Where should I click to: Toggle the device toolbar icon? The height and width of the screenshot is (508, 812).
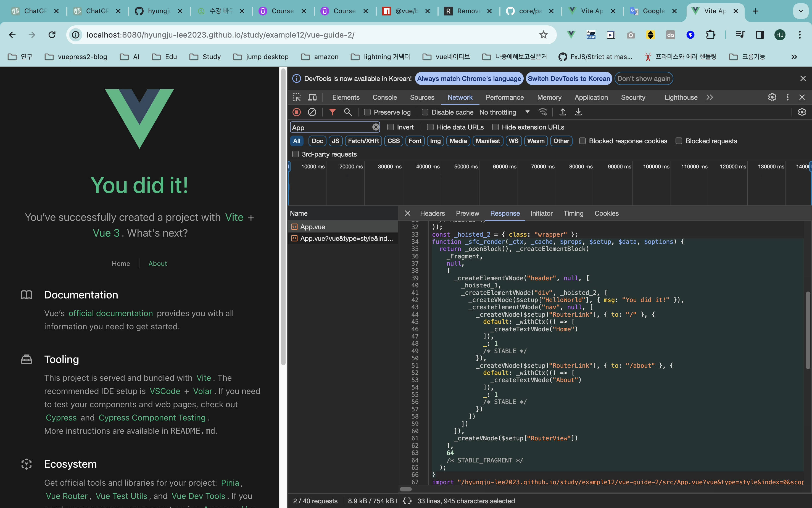[312, 97]
